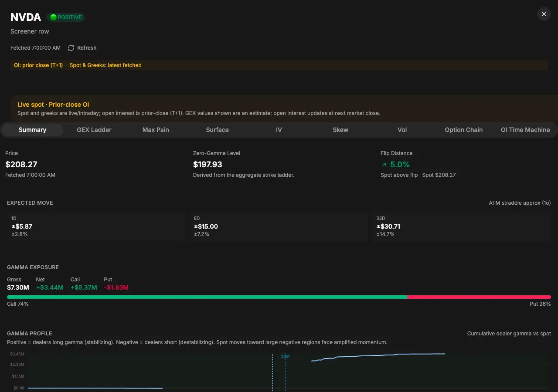Select the 1D expected move ±$5.87
Viewport: 558px width, 392px height.
pyautogui.click(x=22, y=226)
